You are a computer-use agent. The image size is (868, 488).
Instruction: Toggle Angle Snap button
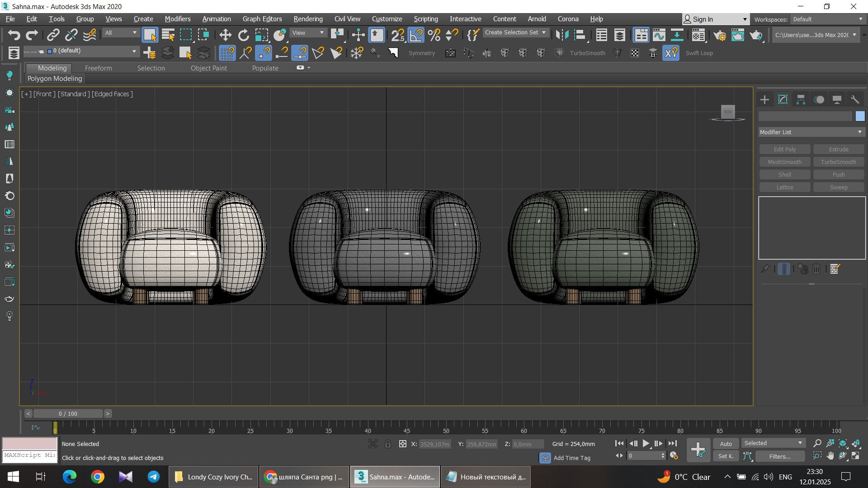(x=416, y=35)
